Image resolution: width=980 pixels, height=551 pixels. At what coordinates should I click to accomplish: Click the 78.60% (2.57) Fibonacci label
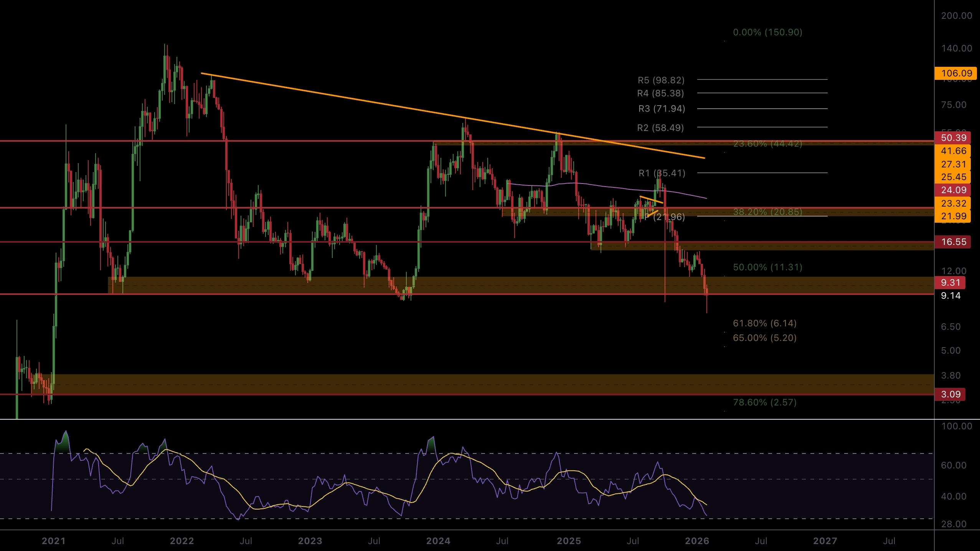[x=764, y=402]
